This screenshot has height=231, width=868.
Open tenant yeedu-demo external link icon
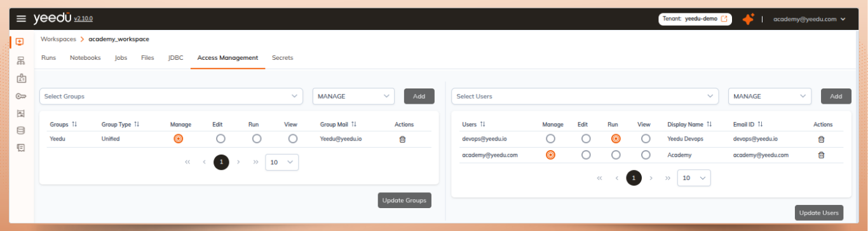724,19
